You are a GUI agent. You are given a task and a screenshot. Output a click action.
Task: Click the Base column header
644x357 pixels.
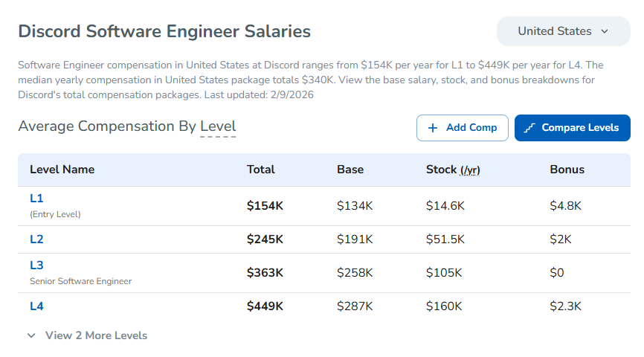(350, 170)
